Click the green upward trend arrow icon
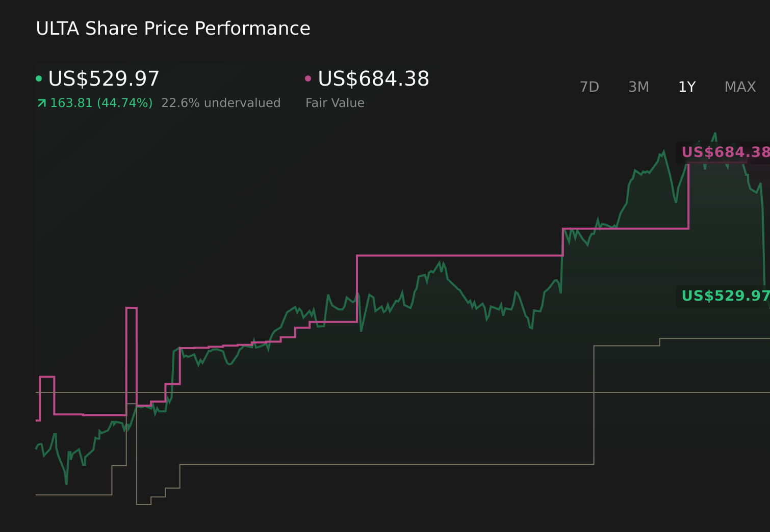770x532 pixels. click(41, 102)
